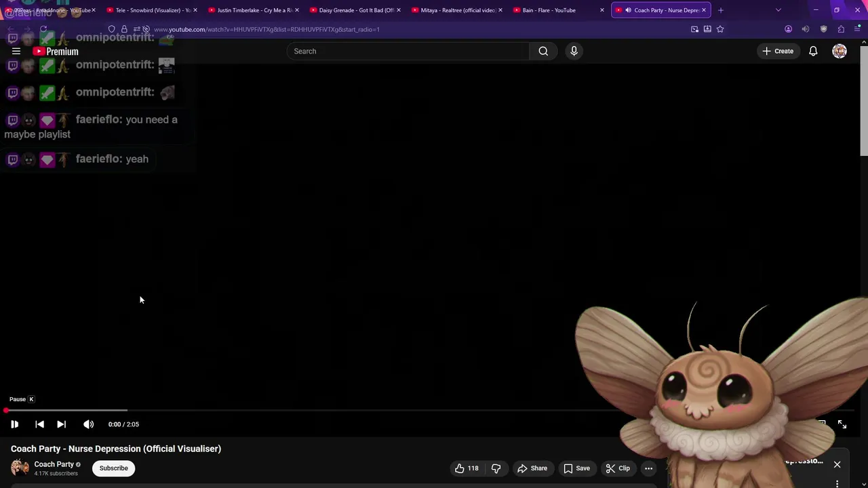This screenshot has height=488, width=868.
Task: Click the Coach Party channel avatar
Action: [20, 468]
